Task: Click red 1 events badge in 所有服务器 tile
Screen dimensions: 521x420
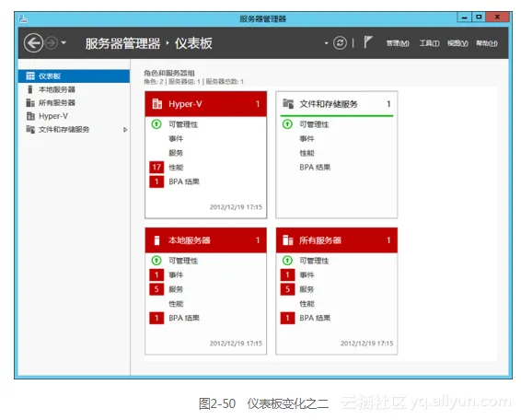Action: (x=287, y=275)
